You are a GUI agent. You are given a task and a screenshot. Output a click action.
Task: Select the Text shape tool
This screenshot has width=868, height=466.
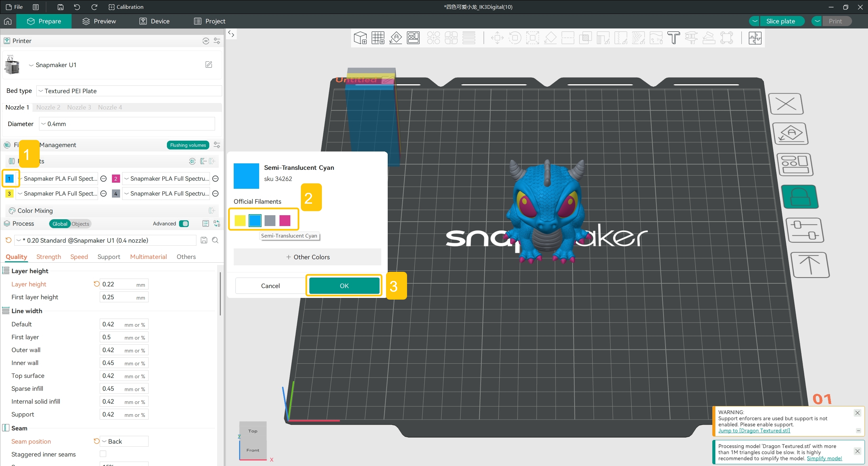pyautogui.click(x=674, y=38)
